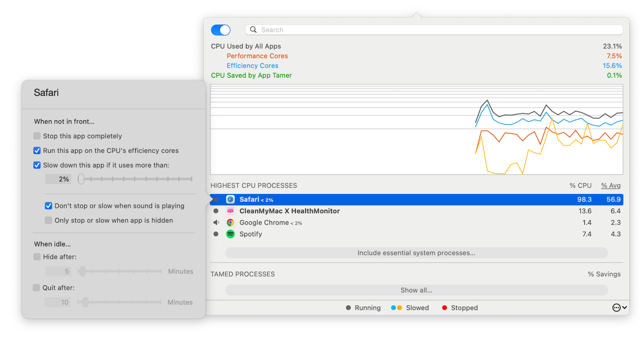644x343 pixels.
Task: Click the Quit after 10 minutes field
Action: coord(58,302)
